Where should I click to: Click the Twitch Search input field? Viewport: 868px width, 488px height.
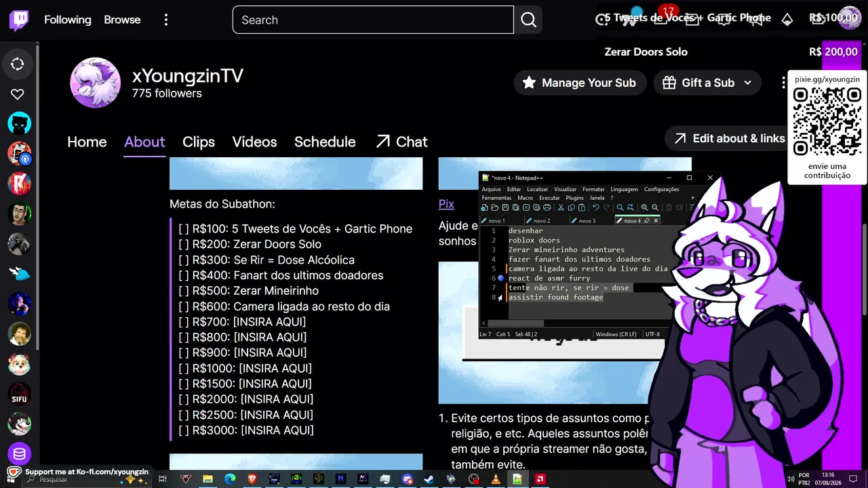[x=373, y=20]
